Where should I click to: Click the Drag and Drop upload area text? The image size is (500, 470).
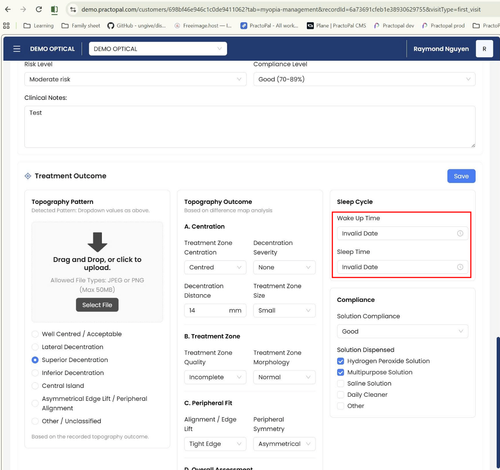coord(97,263)
